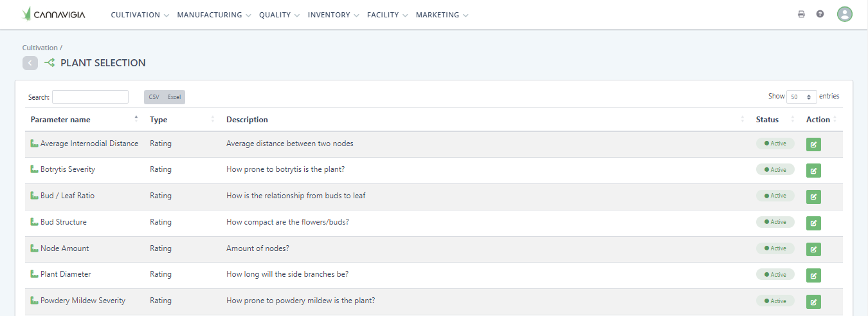868x316 pixels.
Task: Edit the Average Internodial Distance parameter
Action: click(813, 144)
